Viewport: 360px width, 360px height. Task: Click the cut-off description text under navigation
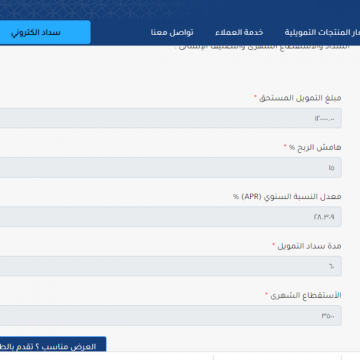click(x=263, y=47)
